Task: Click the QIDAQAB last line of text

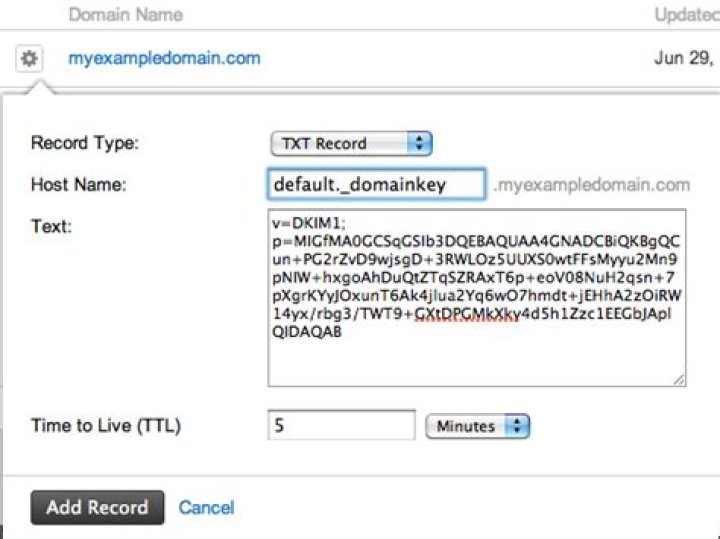Action: coord(307,331)
